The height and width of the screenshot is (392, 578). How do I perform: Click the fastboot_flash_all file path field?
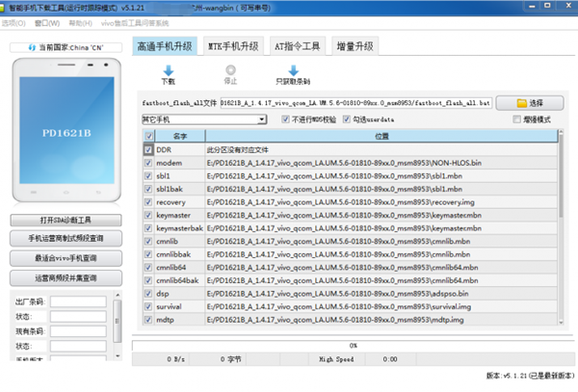355,102
